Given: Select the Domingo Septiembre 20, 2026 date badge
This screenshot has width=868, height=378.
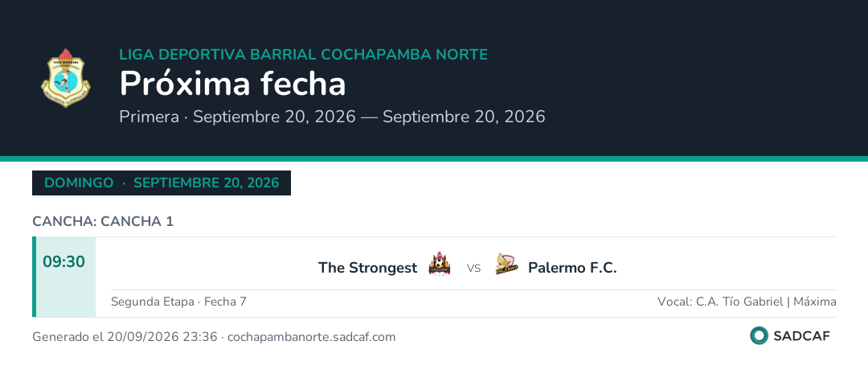Looking at the screenshot, I should coord(162,183).
